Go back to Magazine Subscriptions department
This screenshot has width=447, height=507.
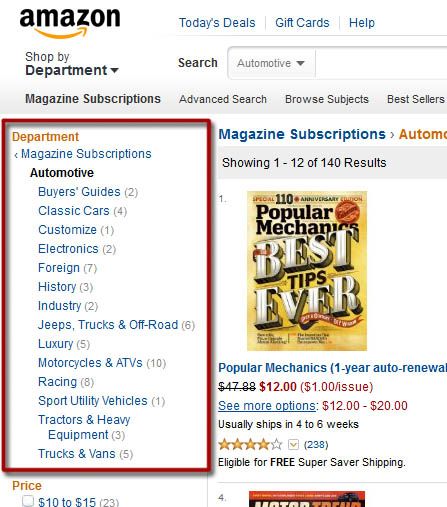point(86,154)
